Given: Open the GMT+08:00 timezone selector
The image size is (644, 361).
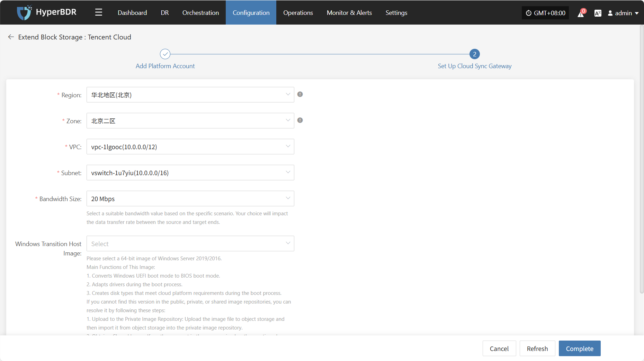Looking at the screenshot, I should [545, 13].
